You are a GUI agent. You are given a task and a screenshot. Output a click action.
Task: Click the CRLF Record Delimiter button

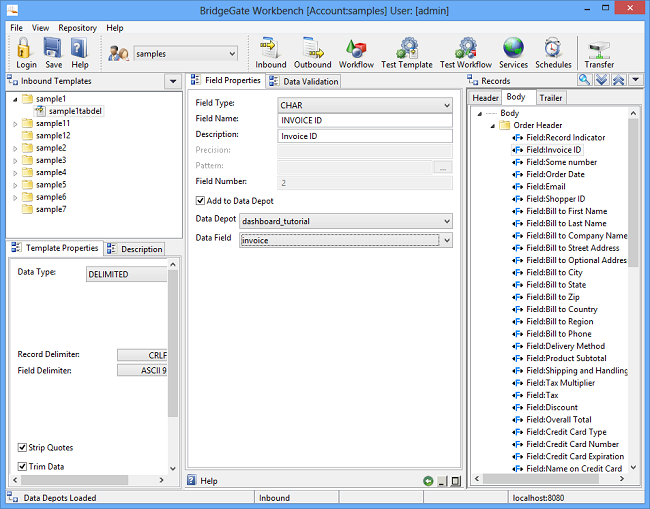tap(142, 355)
